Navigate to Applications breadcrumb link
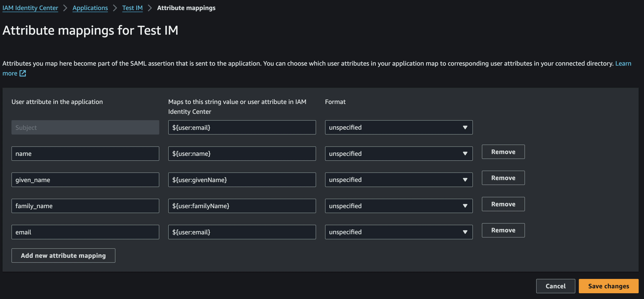 (90, 8)
